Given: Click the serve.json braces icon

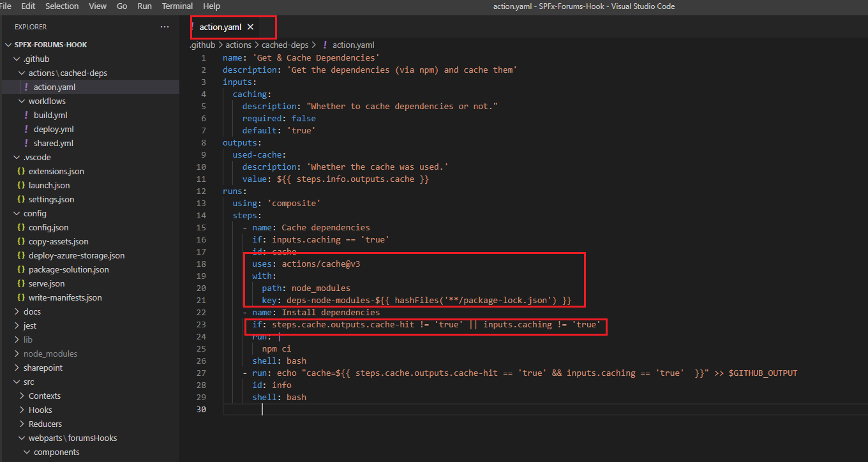Looking at the screenshot, I should coord(21,283).
